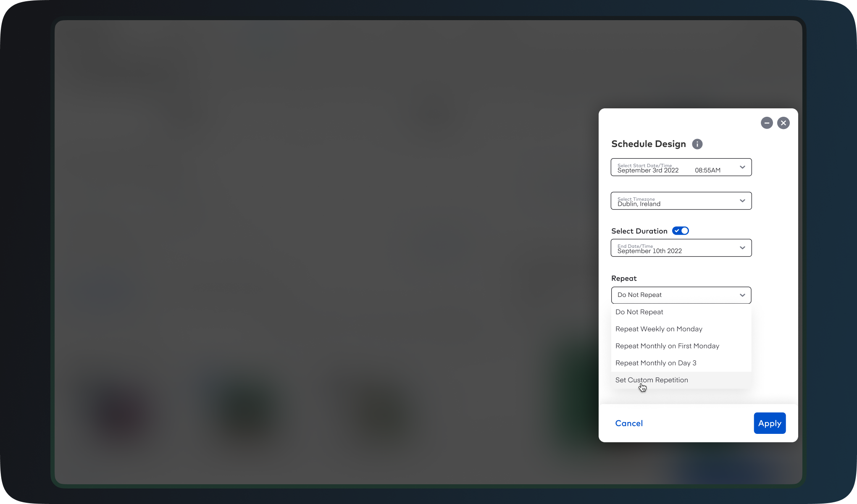The height and width of the screenshot is (504, 857).
Task: Select Set Custom Repetition option
Action: point(652,380)
